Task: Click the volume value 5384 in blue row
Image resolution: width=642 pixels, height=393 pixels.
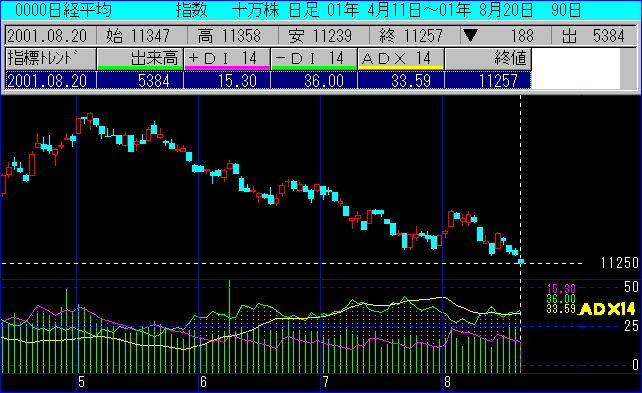Action: coord(140,80)
